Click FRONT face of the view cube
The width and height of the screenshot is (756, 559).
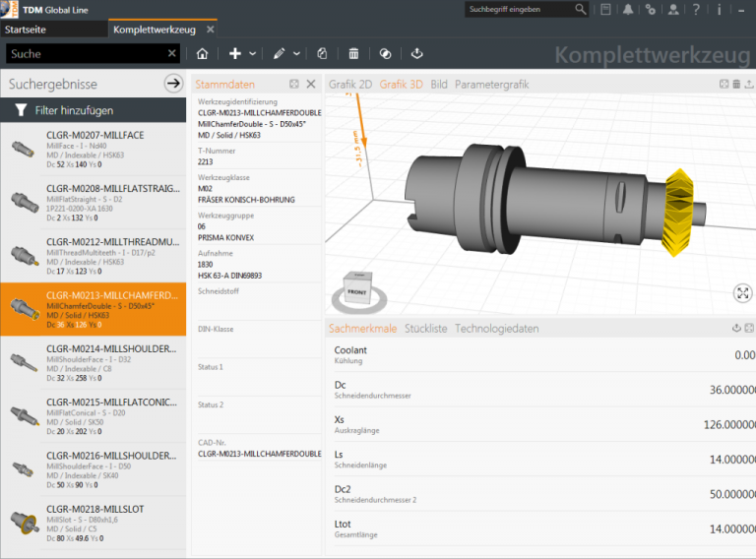click(x=357, y=292)
